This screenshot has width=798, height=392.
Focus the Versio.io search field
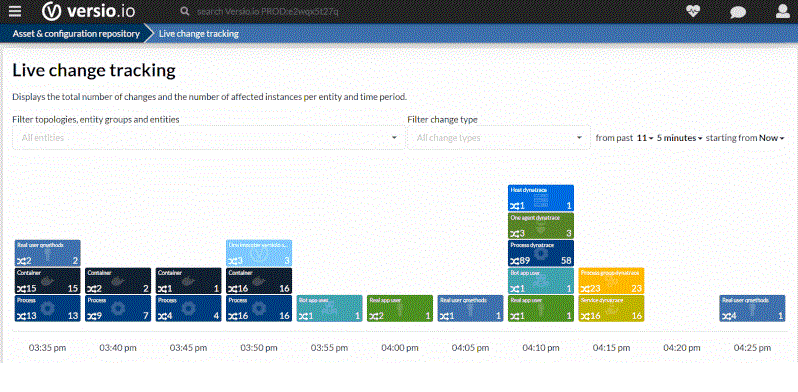(x=267, y=11)
